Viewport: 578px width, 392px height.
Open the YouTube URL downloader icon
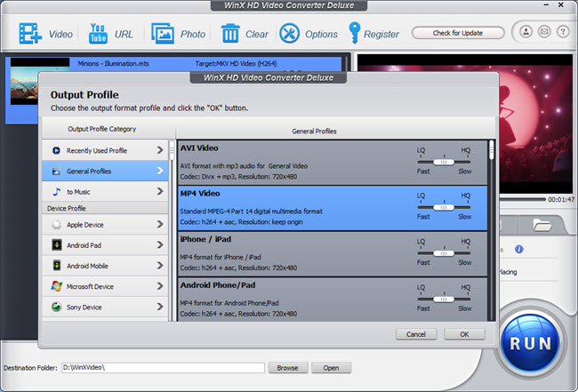(x=98, y=34)
